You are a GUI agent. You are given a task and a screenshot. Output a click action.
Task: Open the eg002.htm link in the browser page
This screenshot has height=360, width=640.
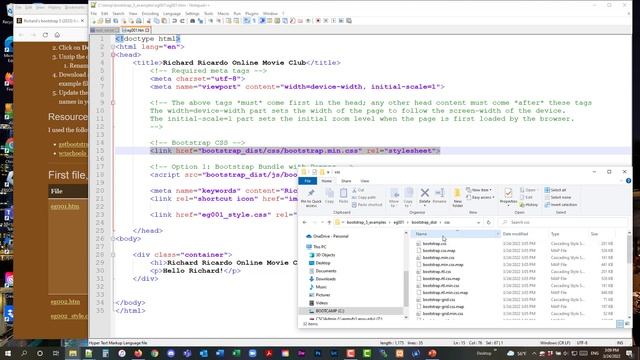[x=65, y=302]
